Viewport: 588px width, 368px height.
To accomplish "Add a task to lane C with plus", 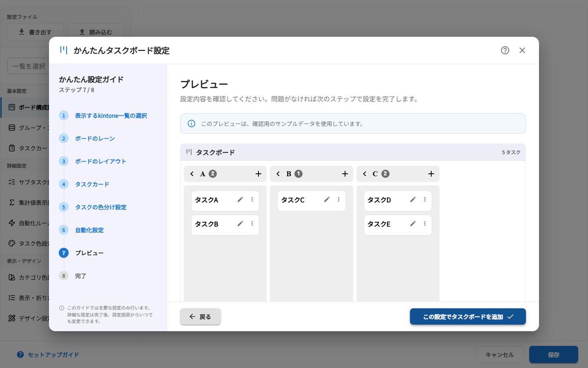I will click(x=431, y=174).
